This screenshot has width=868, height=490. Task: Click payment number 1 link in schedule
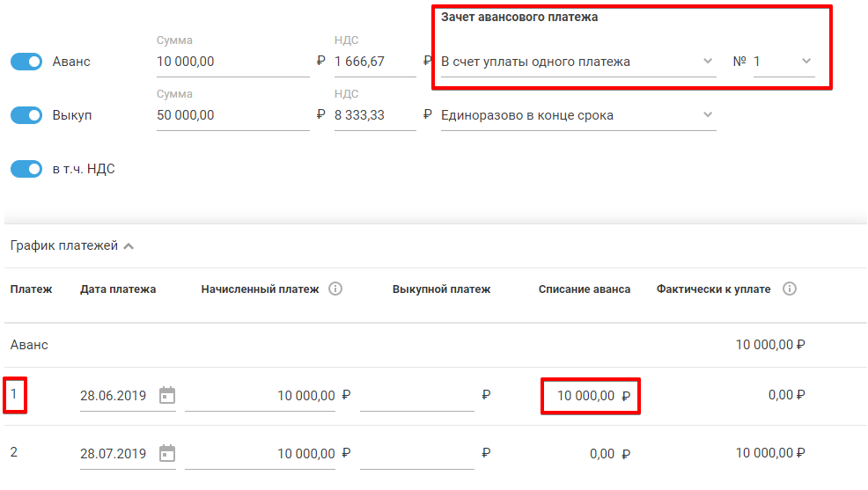click(x=14, y=394)
